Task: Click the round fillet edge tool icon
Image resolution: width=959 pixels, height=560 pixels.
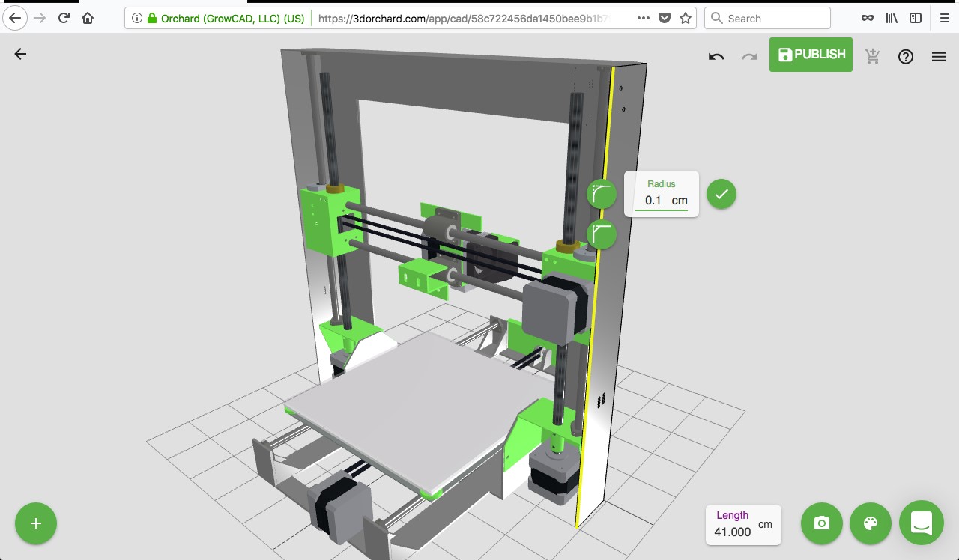Action: [602, 195]
